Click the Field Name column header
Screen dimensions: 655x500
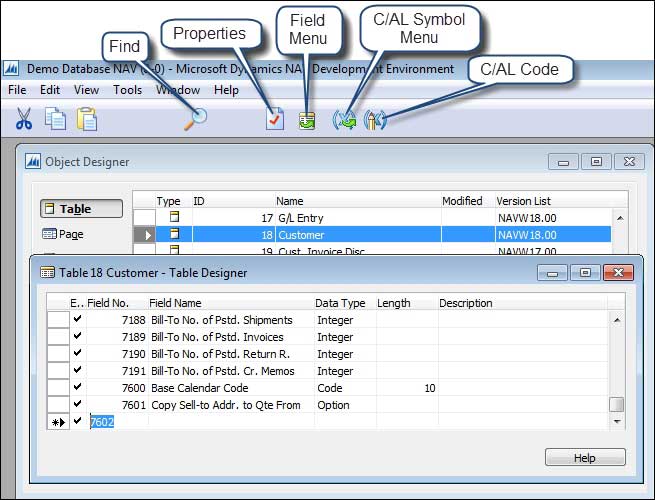point(175,303)
